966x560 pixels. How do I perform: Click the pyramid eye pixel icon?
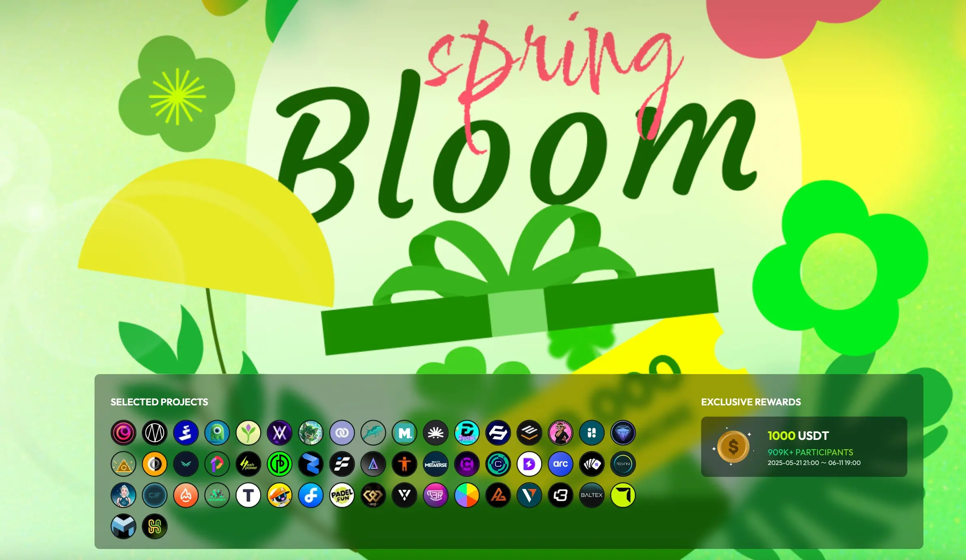[123, 464]
